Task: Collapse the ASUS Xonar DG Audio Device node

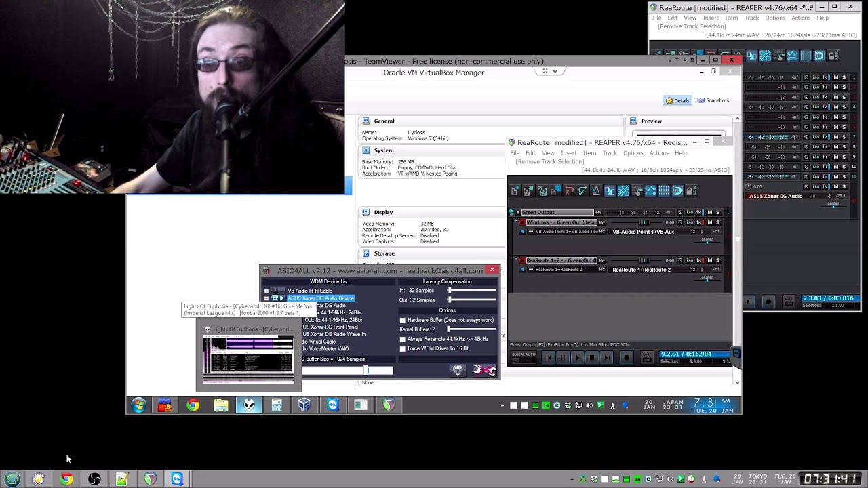Action: pos(267,298)
